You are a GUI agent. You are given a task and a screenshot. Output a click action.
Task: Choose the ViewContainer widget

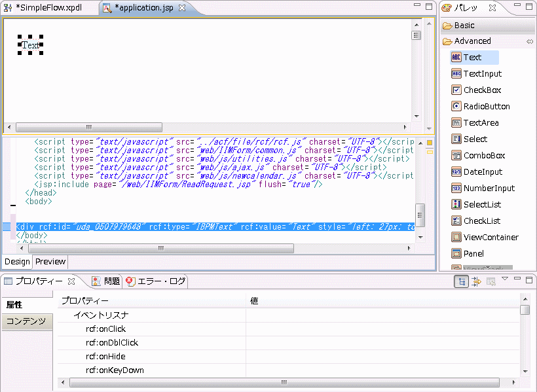[x=491, y=238]
